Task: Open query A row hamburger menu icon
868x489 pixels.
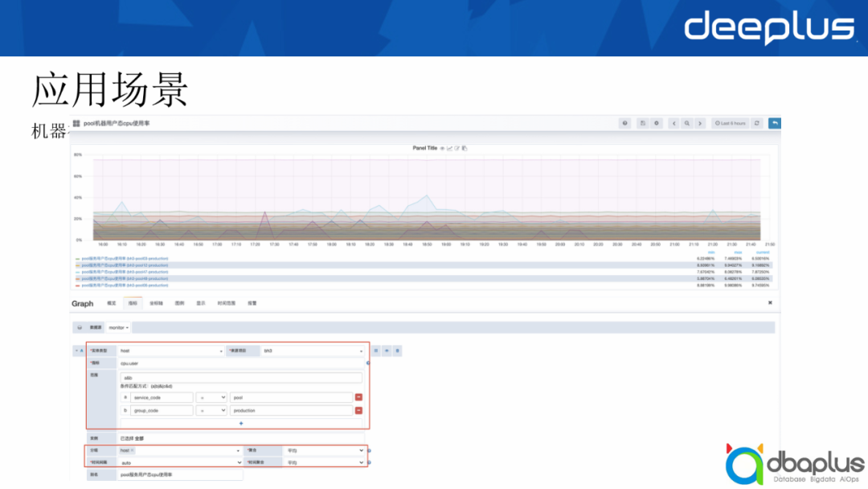Action: pos(376,351)
